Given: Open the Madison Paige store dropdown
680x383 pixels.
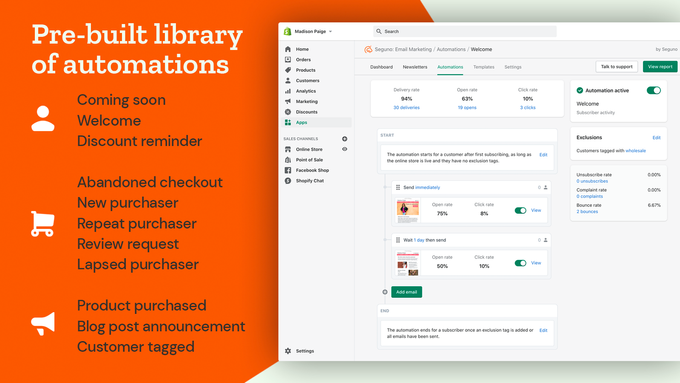Looking at the screenshot, I should 313,31.
